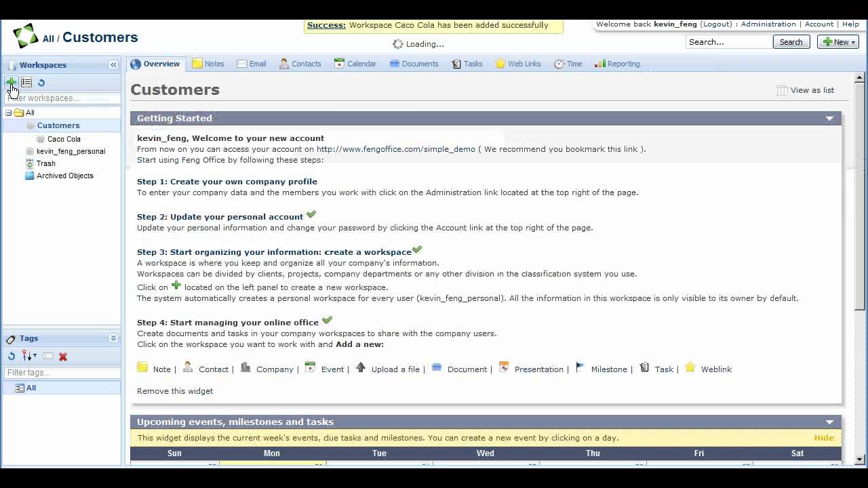Screen dimensions: 868x488
Task: Click the tags sort order icon
Action: coord(29,357)
